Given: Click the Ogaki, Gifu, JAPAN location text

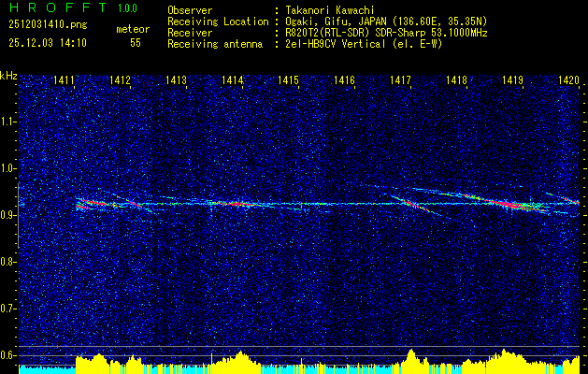Looking at the screenshot, I should (386, 22).
